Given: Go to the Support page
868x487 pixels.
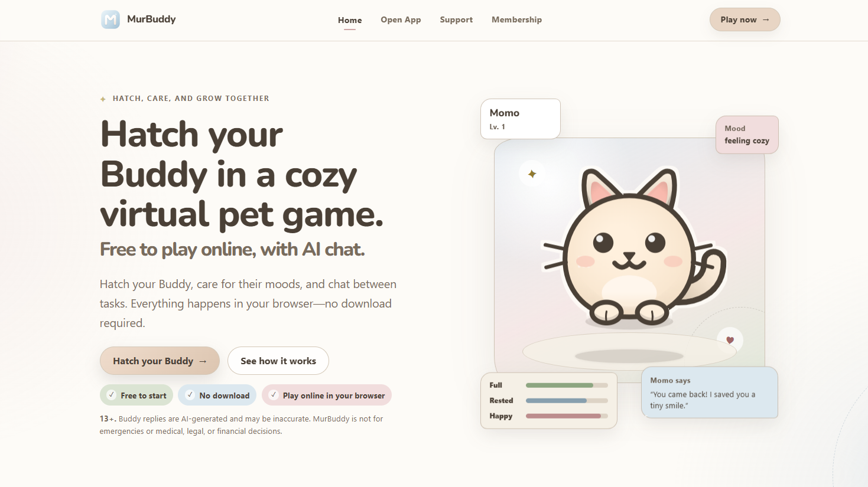Looking at the screenshot, I should click(x=456, y=19).
